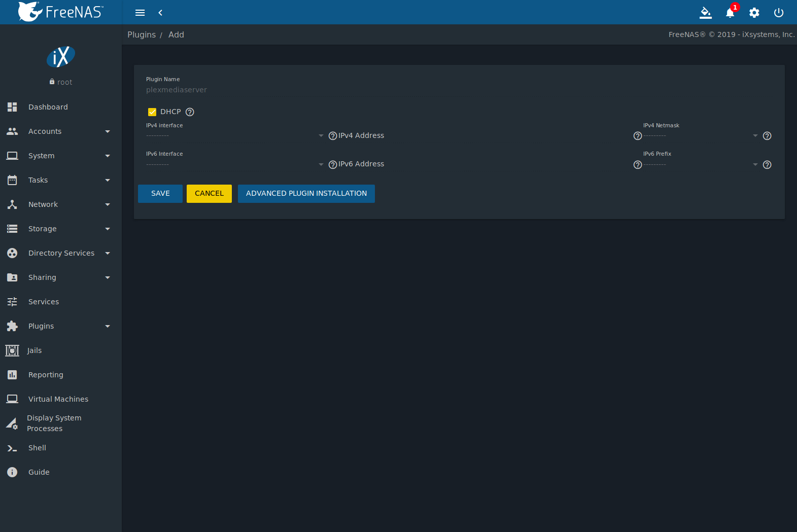Show help for the IPv4 Netmask field
The image size is (797, 532).
[767, 136]
